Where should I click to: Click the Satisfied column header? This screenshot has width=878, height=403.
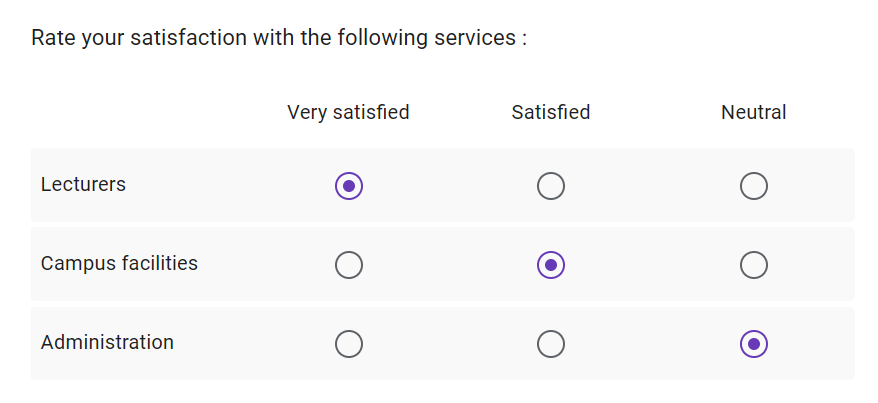point(551,112)
